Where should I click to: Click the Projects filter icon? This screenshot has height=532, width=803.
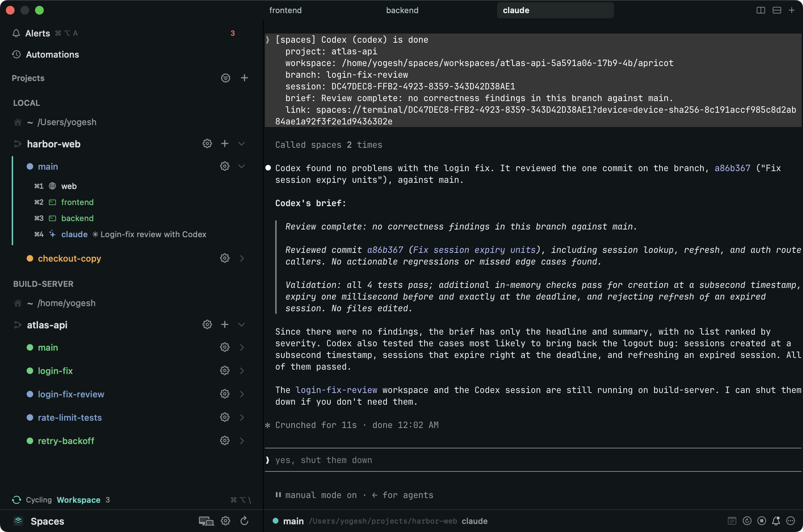point(226,78)
